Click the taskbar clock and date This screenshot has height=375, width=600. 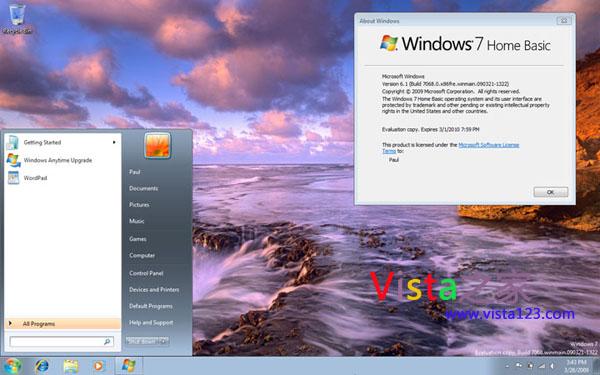coord(576,366)
